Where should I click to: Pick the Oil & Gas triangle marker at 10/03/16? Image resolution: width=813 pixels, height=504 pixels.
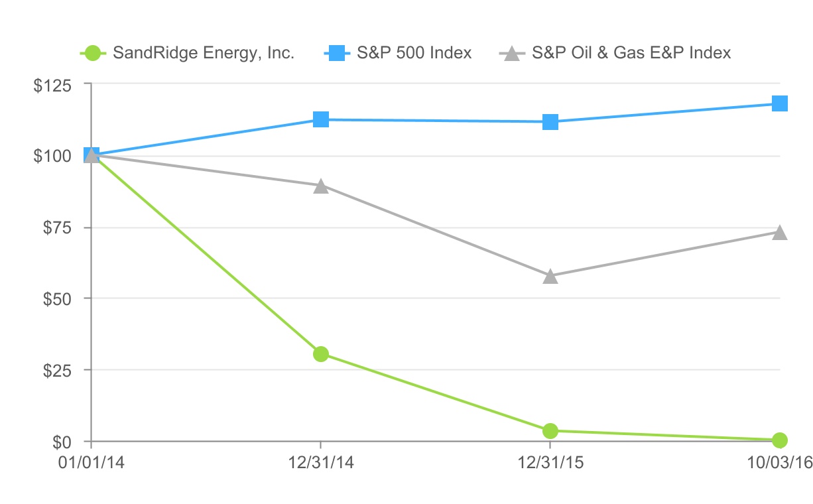click(780, 232)
